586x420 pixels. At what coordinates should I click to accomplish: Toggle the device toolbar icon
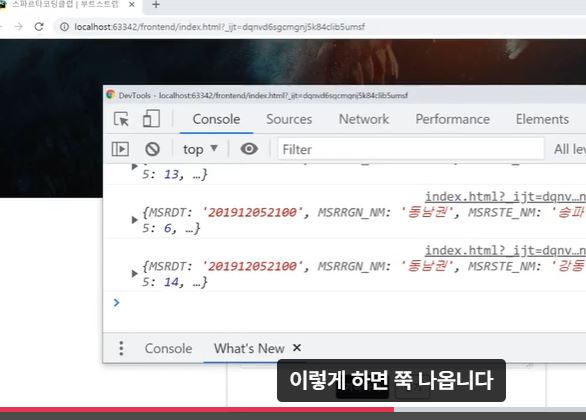(151, 118)
